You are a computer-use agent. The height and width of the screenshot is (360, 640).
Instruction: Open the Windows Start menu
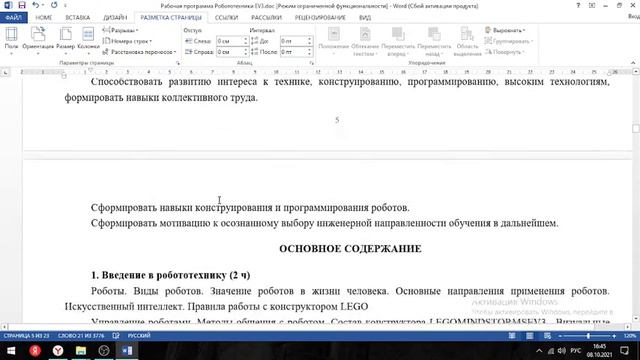pos(11,351)
